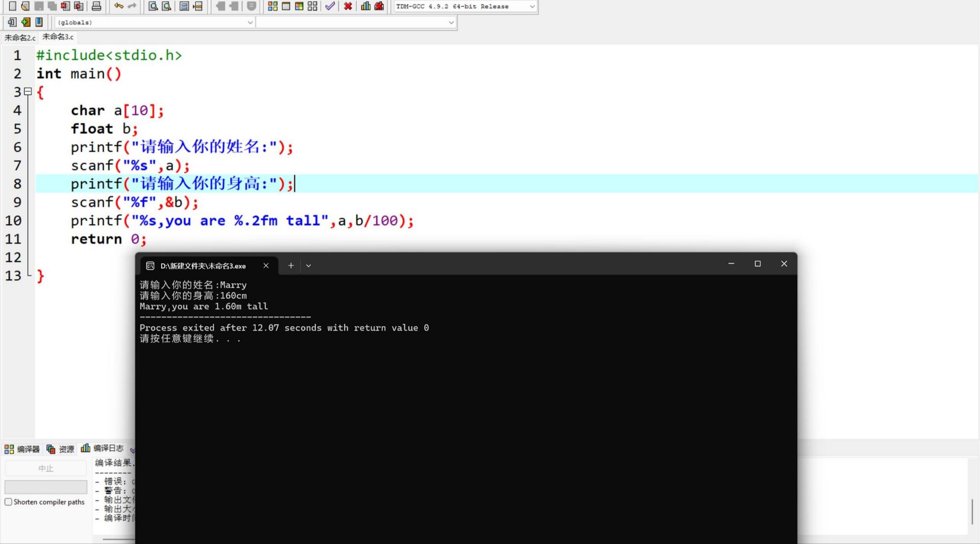Click the Save All toolbar icon

[x=52, y=6]
